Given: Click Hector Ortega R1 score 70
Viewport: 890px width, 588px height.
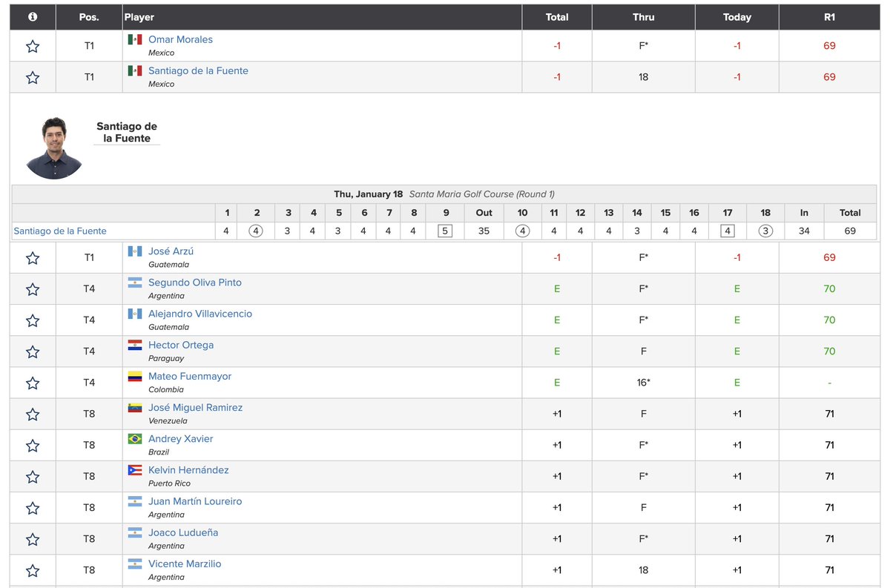Looking at the screenshot, I should [x=829, y=351].
